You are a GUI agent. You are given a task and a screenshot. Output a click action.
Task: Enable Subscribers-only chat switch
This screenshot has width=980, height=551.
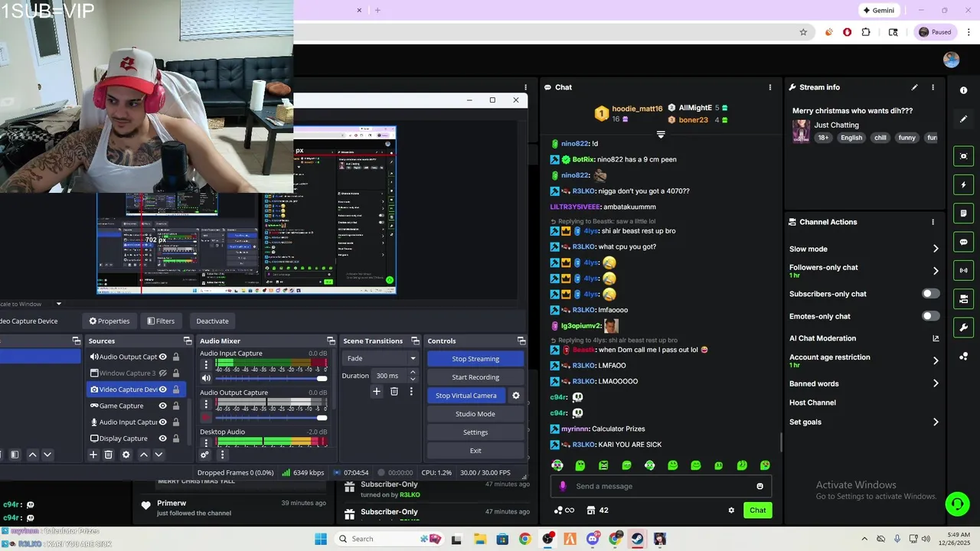tap(930, 294)
